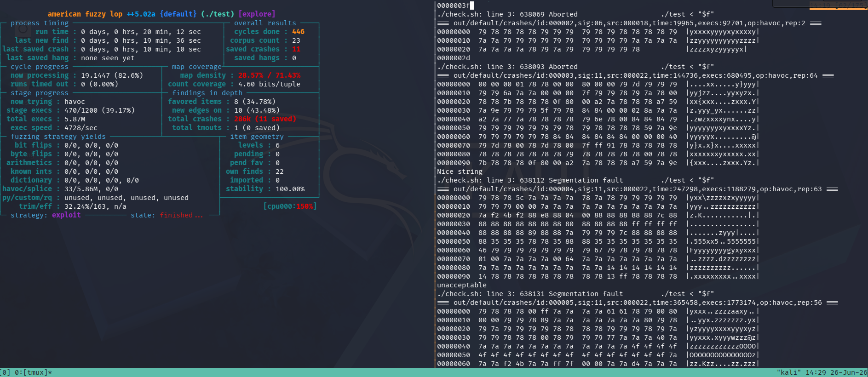The width and height of the screenshot is (868, 377).
Task: Click the stability value '100.00%'
Action: [290, 189]
